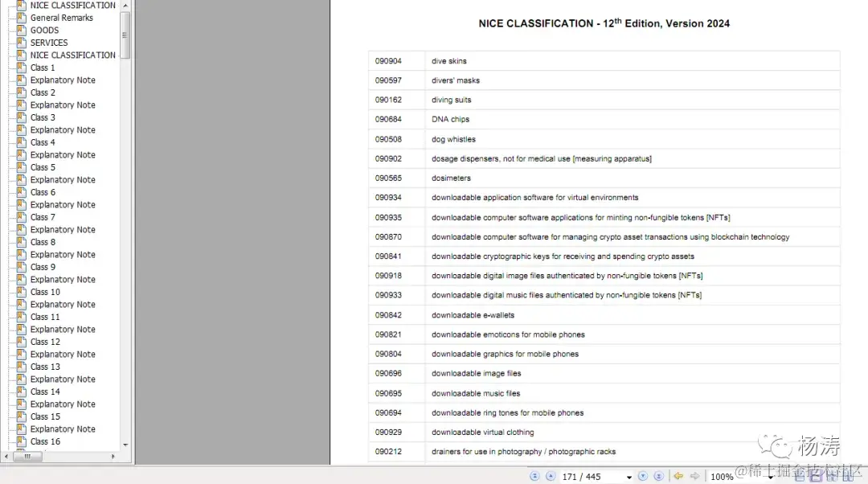Open Explanatory Note under Class 15
The width and height of the screenshot is (868, 484).
point(63,429)
